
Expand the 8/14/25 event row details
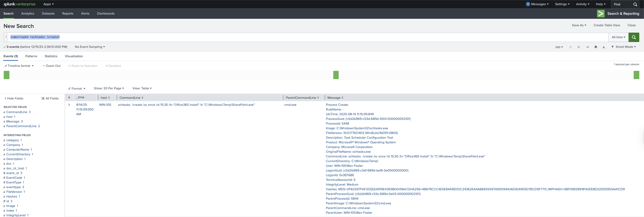click(69, 105)
